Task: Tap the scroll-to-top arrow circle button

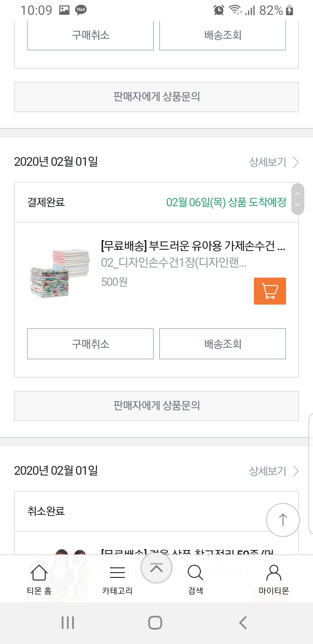Action: (x=283, y=520)
